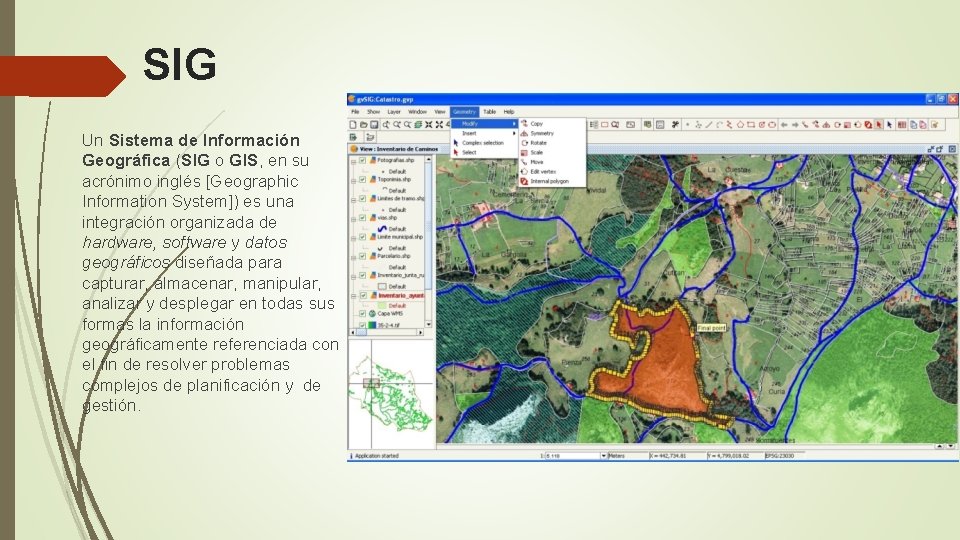Uncheck the Limites de tramo.shp layer
Screen dimensions: 960x540
click(x=362, y=198)
